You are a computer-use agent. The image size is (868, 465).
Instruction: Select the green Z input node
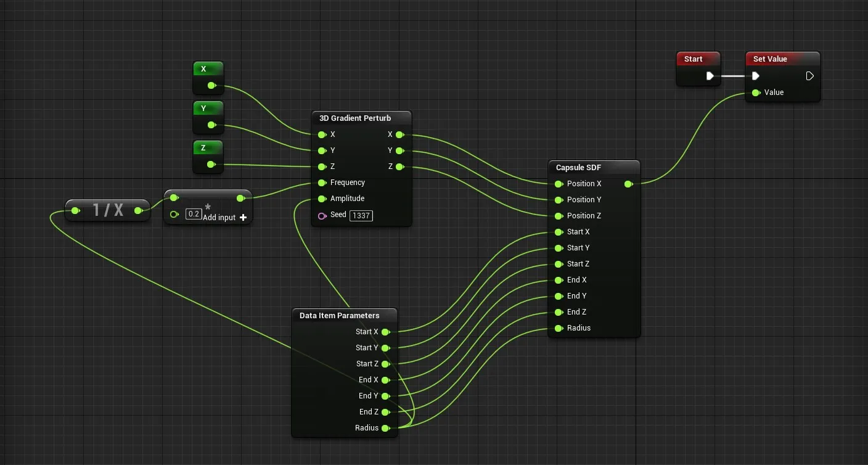point(203,149)
